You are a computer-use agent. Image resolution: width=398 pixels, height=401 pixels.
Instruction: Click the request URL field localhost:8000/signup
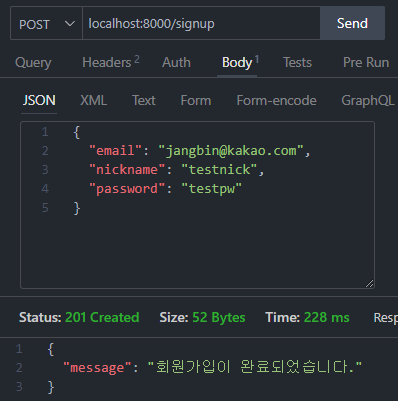coord(201,24)
